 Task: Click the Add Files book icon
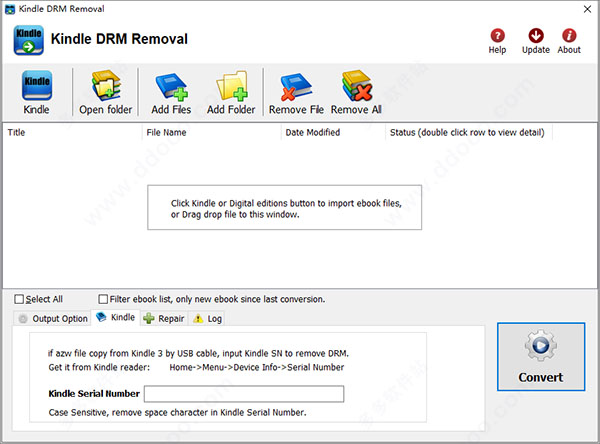click(x=171, y=86)
